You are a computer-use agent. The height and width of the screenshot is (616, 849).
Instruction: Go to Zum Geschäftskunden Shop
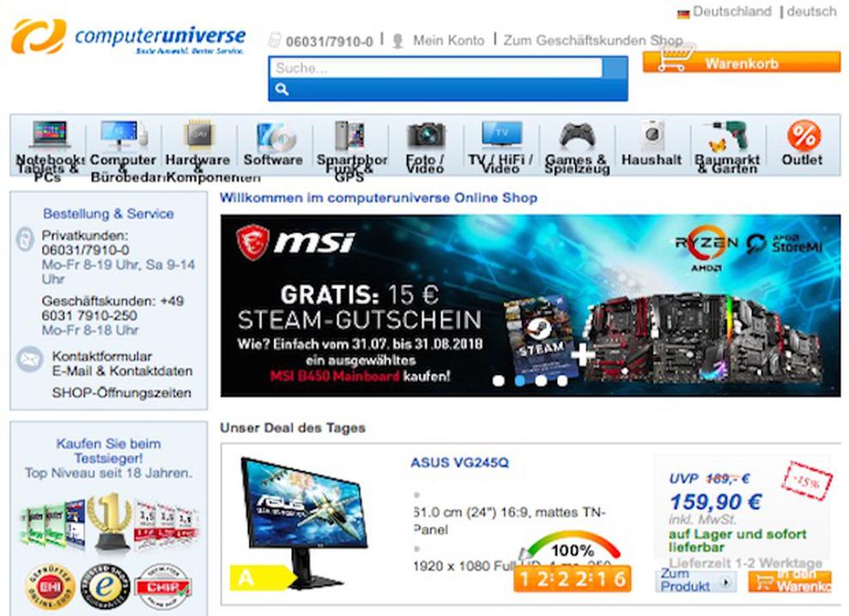pyautogui.click(x=593, y=40)
